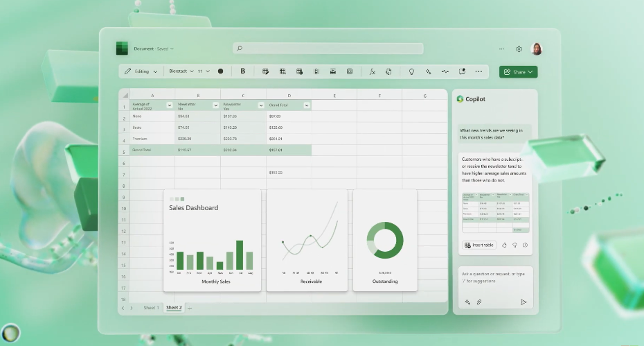Viewport: 644px width, 346px height.
Task: Open the Grand Total header filter dropdown
Action: click(x=306, y=105)
